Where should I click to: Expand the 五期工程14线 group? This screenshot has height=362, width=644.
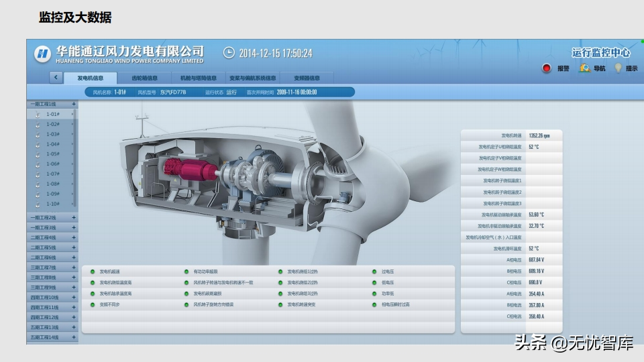(74, 337)
